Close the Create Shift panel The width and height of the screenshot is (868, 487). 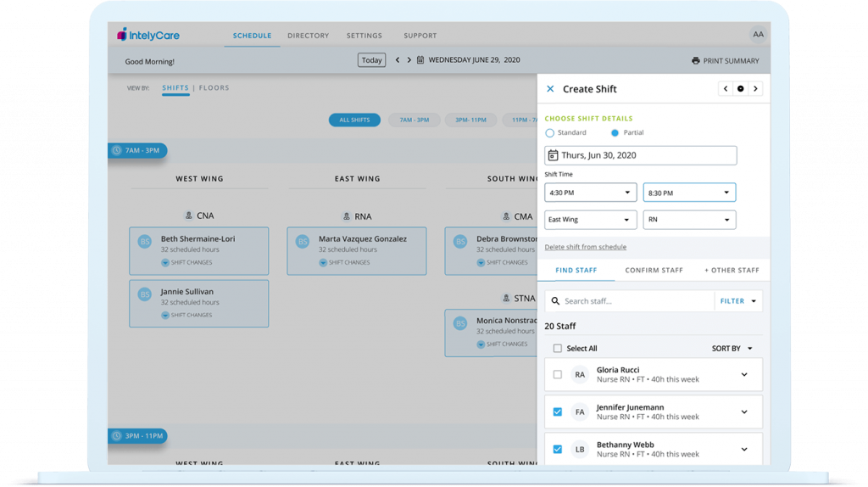click(550, 89)
